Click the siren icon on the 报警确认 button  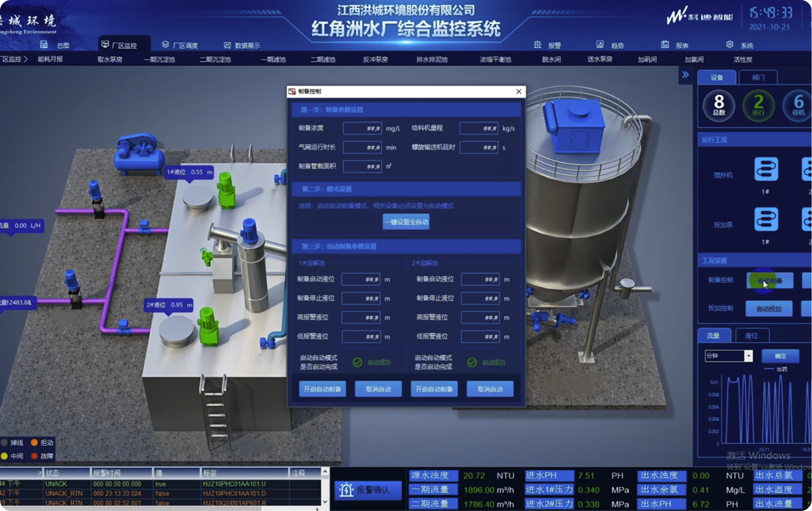pyautogui.click(x=346, y=490)
